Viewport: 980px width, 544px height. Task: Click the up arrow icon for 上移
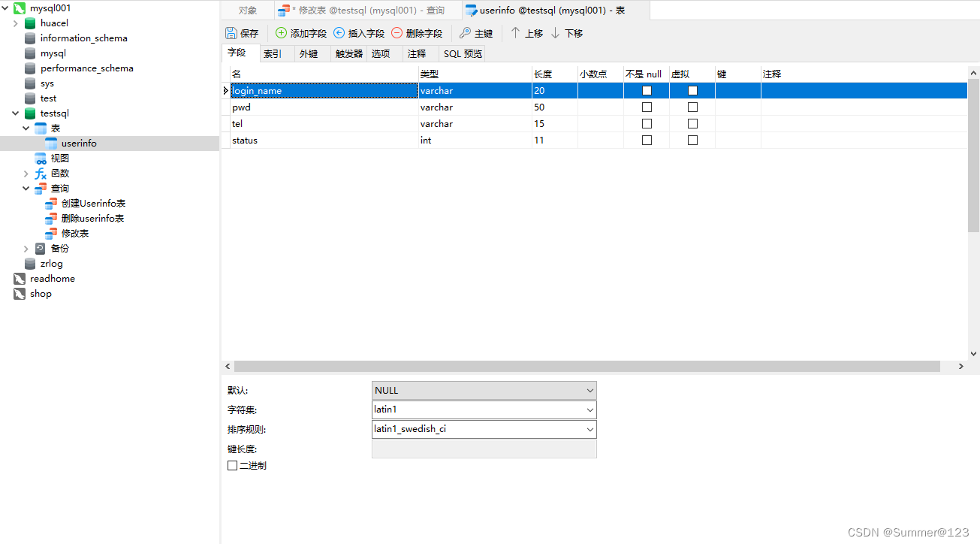(x=515, y=33)
